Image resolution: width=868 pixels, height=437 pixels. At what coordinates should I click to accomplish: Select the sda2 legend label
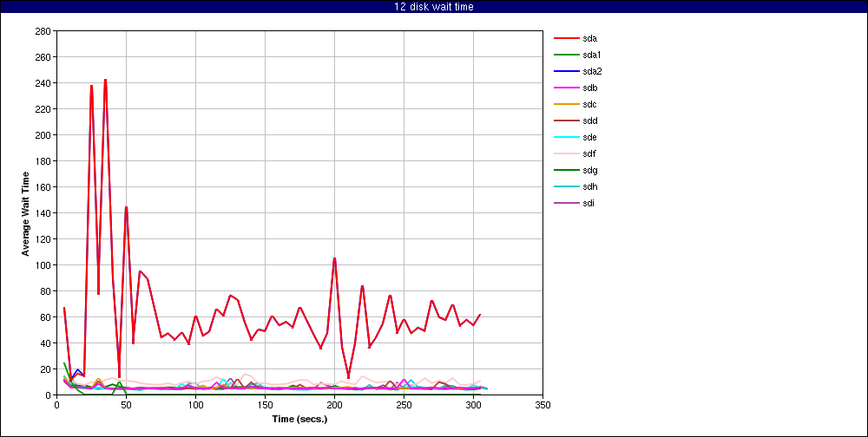click(x=592, y=71)
